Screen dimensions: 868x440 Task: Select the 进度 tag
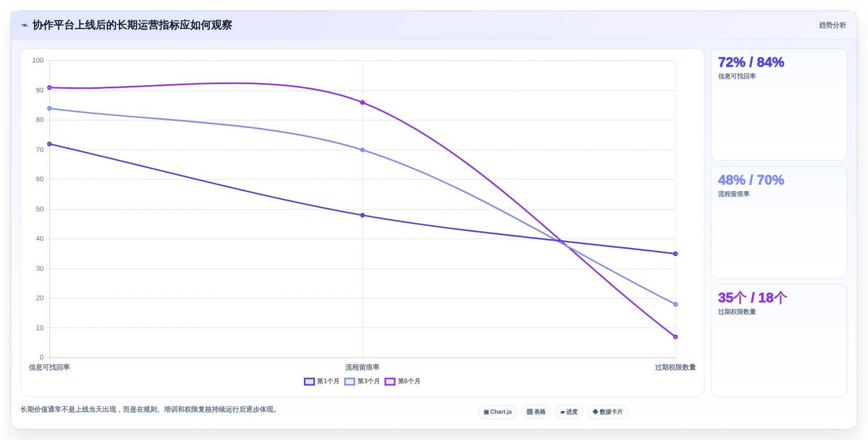(569, 412)
